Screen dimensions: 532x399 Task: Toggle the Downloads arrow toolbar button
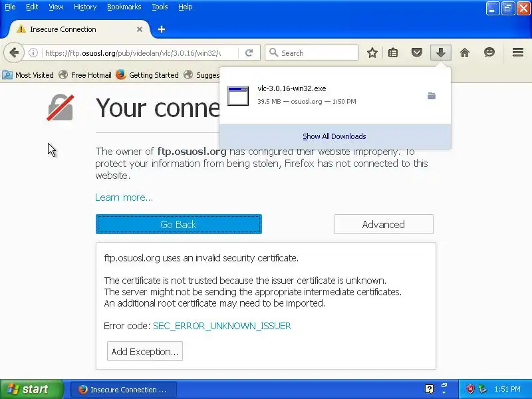pos(441,53)
